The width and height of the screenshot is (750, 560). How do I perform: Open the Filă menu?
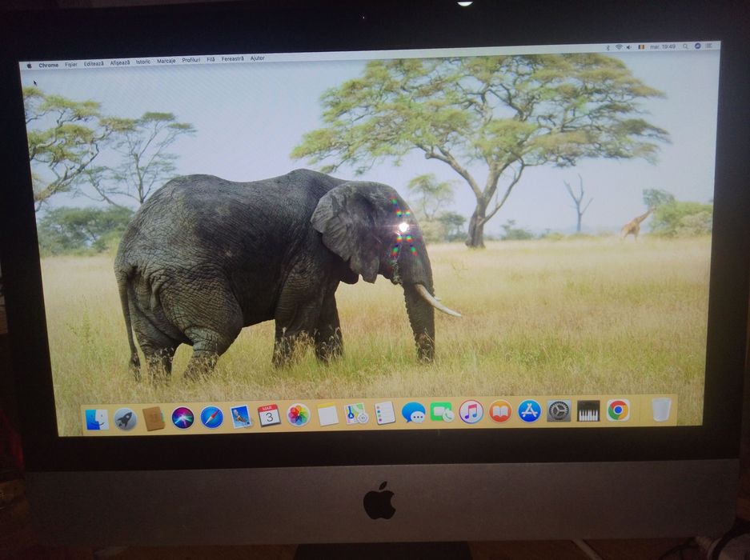point(211,59)
